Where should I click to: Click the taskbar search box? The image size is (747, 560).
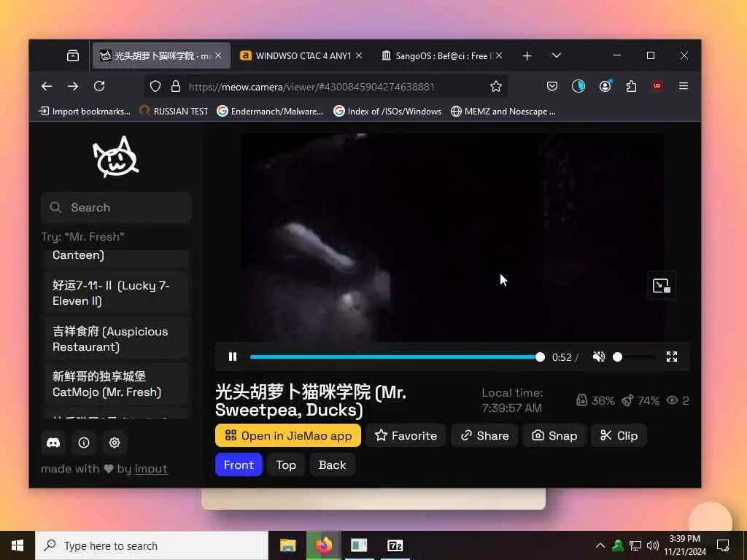(x=152, y=545)
